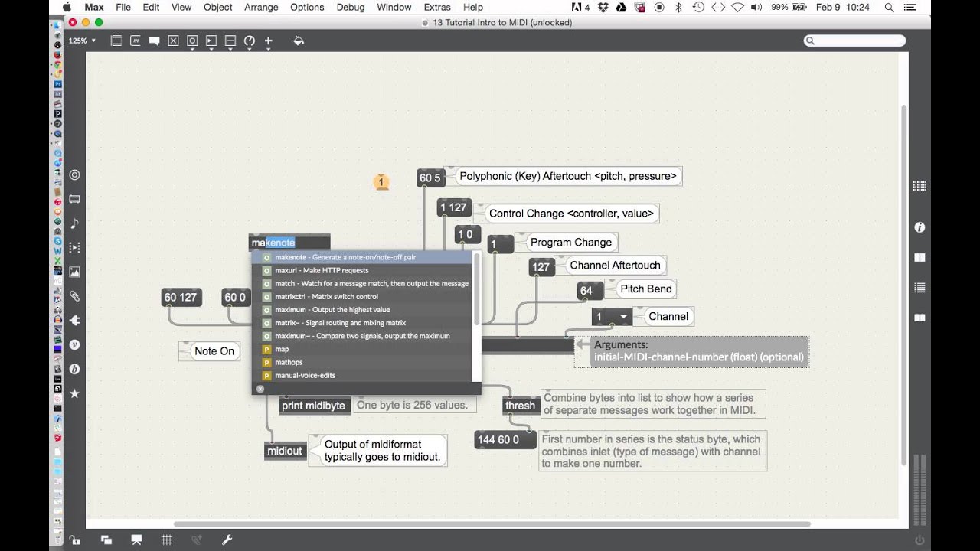
Task: Choose the 'match' object suggestion
Action: coord(362,283)
